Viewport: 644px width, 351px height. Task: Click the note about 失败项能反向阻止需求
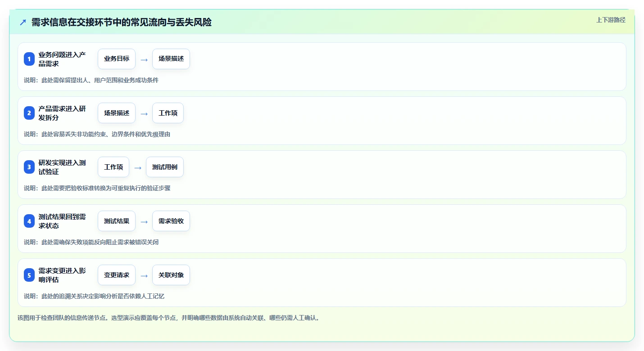point(91,242)
